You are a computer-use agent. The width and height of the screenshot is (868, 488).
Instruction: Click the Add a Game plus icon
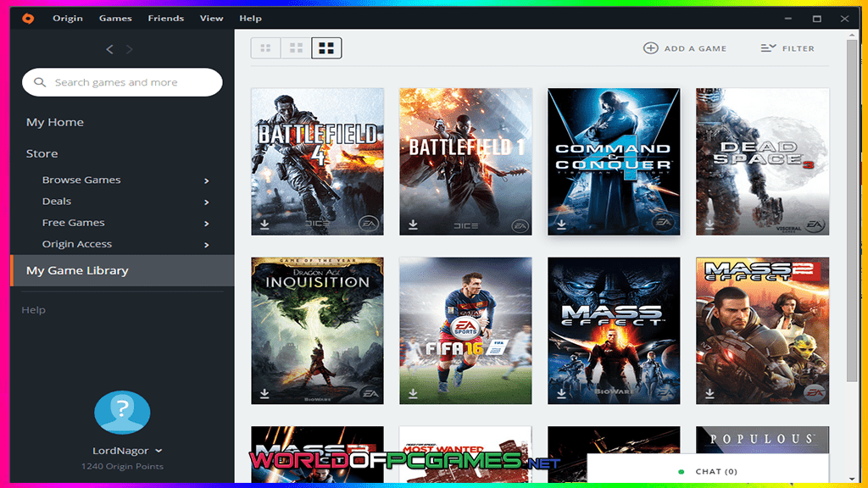point(650,48)
